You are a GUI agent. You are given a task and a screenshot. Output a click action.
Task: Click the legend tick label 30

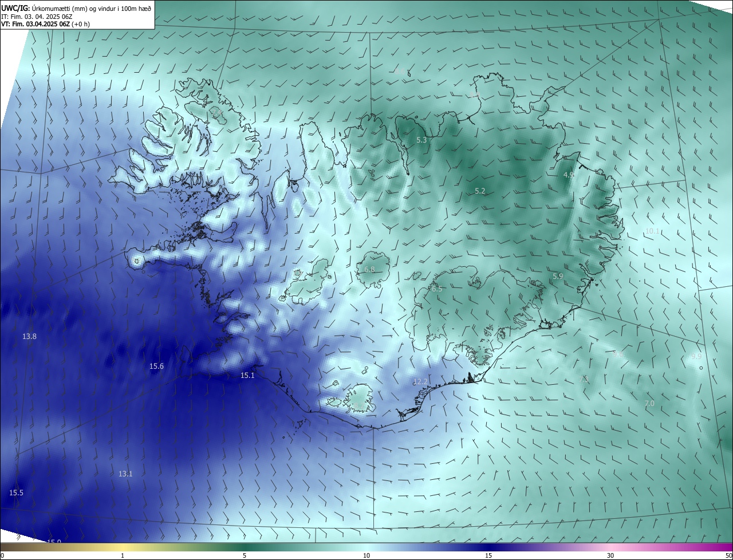(x=610, y=556)
